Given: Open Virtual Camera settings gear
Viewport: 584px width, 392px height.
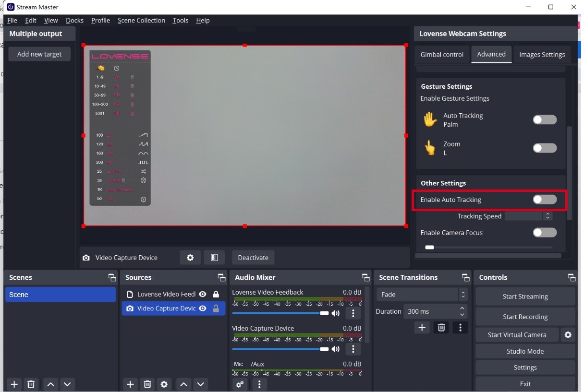Looking at the screenshot, I should tap(568, 335).
